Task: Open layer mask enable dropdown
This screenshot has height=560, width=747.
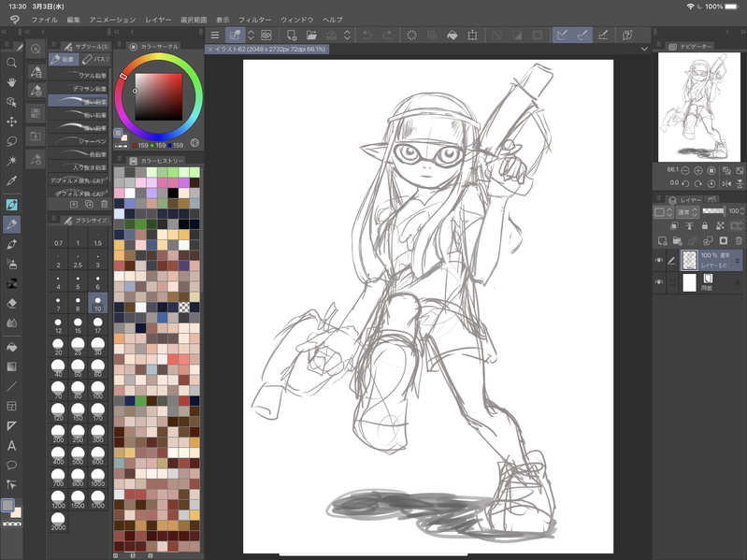Action: [736, 225]
